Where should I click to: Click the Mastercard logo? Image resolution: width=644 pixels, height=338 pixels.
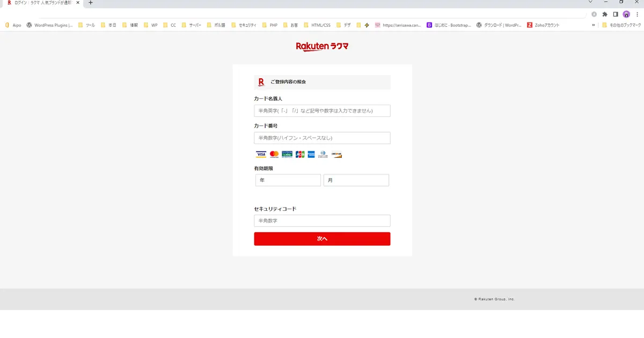(274, 155)
